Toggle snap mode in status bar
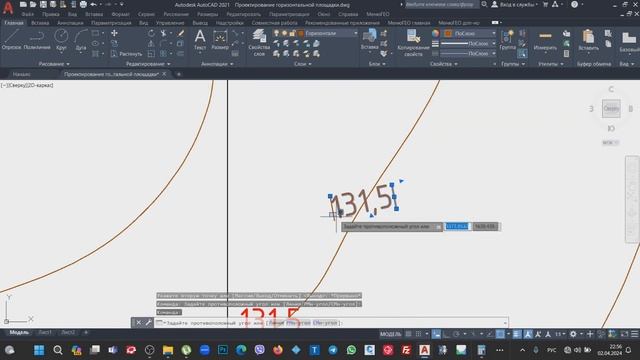Viewport: 640px width, 360px height. pyautogui.click(x=418, y=334)
